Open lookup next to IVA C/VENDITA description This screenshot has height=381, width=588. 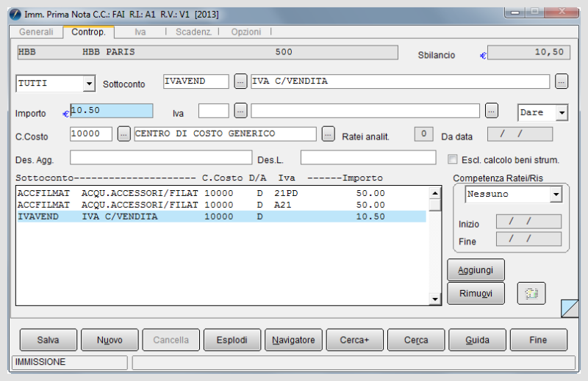coord(562,81)
